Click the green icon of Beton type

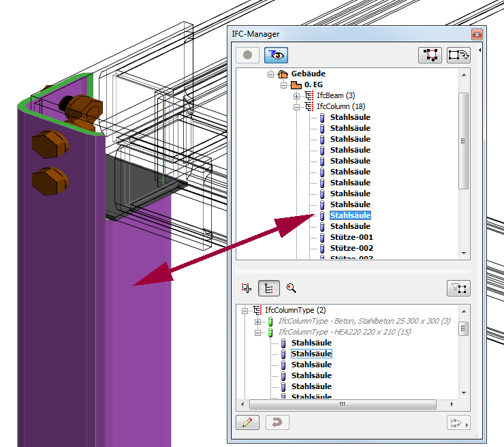[x=270, y=321]
